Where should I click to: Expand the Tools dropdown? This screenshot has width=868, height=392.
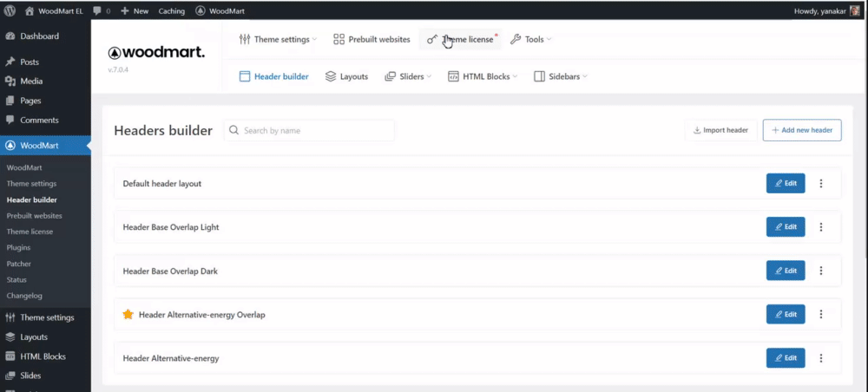tap(549, 40)
